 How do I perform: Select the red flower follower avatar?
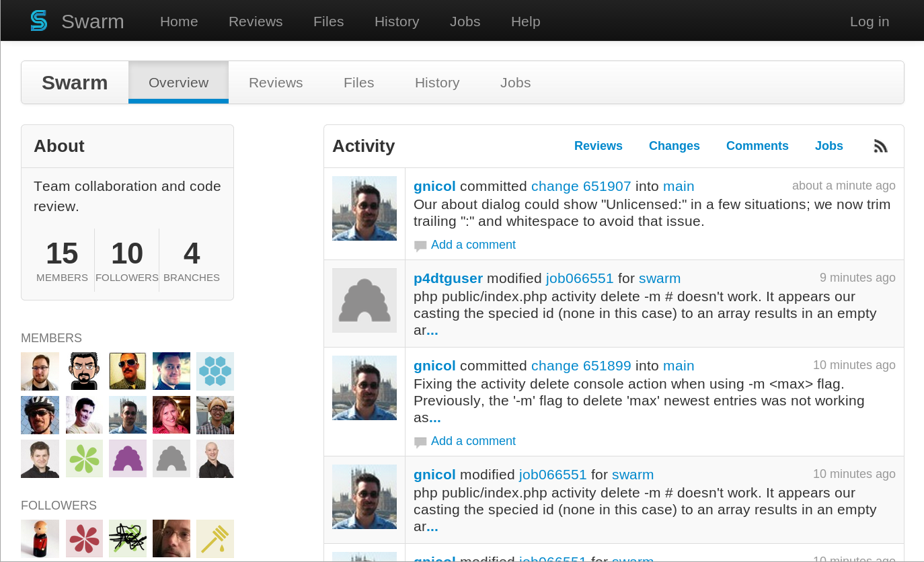pyautogui.click(x=84, y=538)
